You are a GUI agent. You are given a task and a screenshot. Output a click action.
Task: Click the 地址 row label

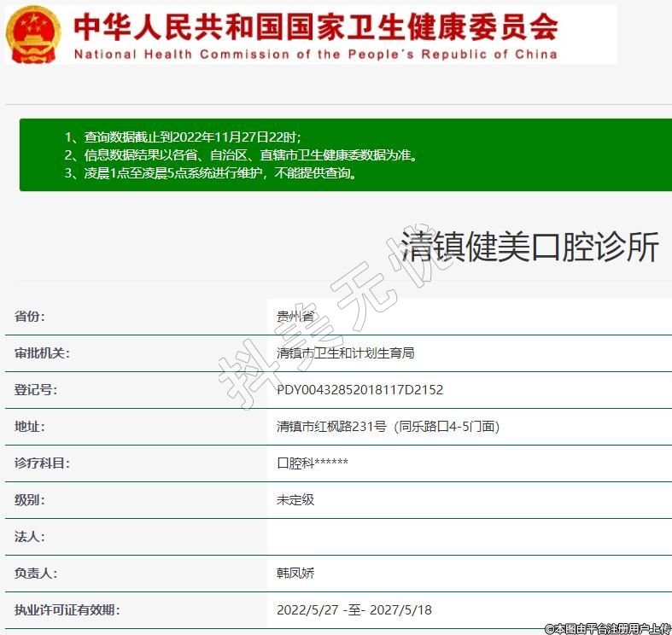point(30,427)
